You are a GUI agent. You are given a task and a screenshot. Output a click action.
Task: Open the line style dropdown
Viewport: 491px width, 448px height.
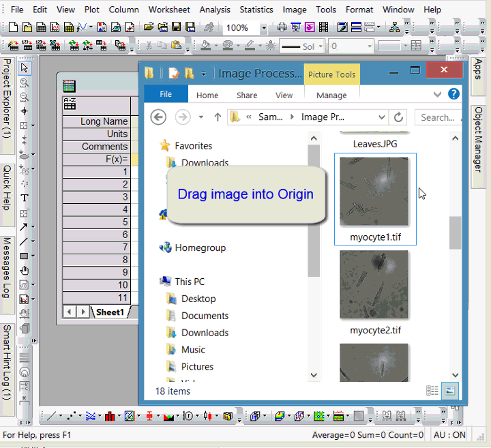[x=321, y=46]
